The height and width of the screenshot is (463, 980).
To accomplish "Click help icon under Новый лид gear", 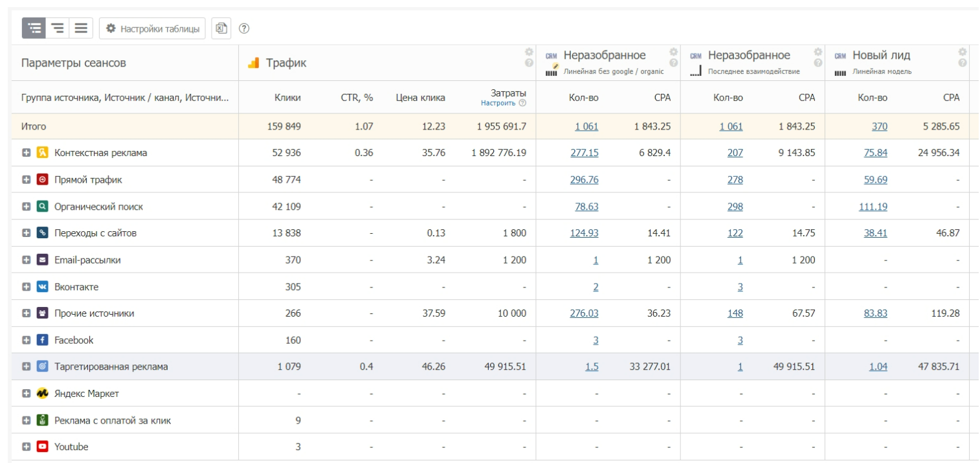I will pos(963,63).
